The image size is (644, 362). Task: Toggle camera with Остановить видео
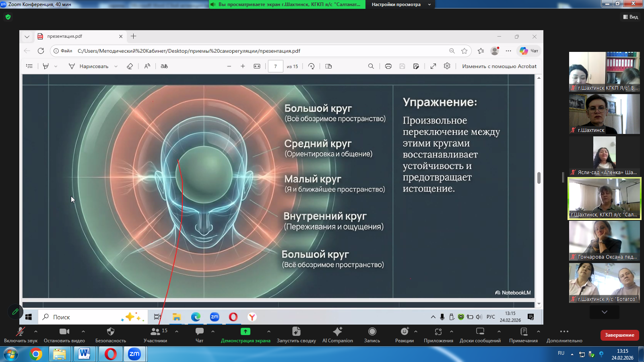(x=64, y=332)
